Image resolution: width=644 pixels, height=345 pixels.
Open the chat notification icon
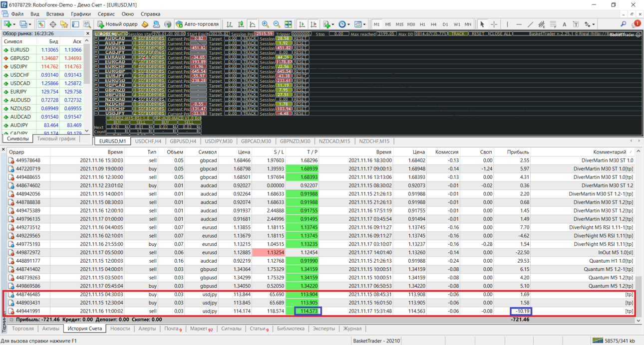tap(636, 23)
